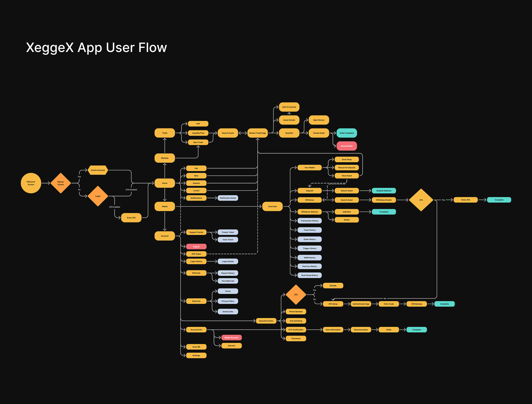This screenshot has width=532, height=404.
Task: Click the Account node
Action: 165,236
